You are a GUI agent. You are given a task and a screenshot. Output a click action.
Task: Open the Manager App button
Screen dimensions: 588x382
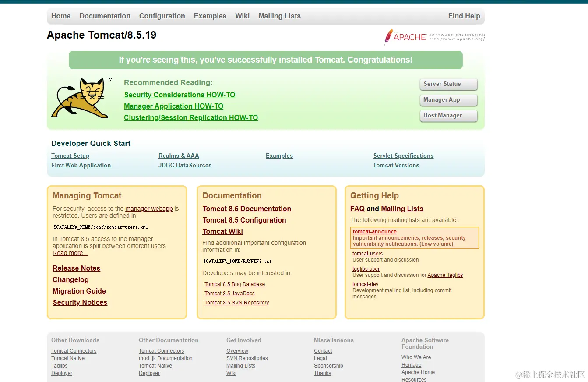(x=448, y=100)
